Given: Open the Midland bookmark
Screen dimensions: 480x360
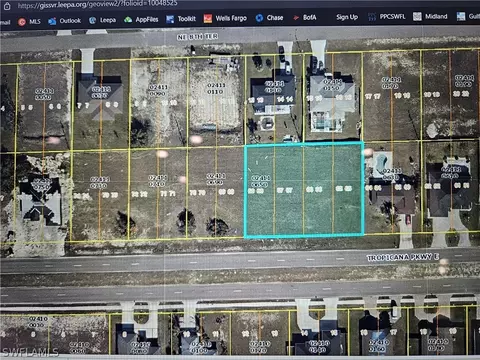Looking at the screenshot, I should [430, 16].
